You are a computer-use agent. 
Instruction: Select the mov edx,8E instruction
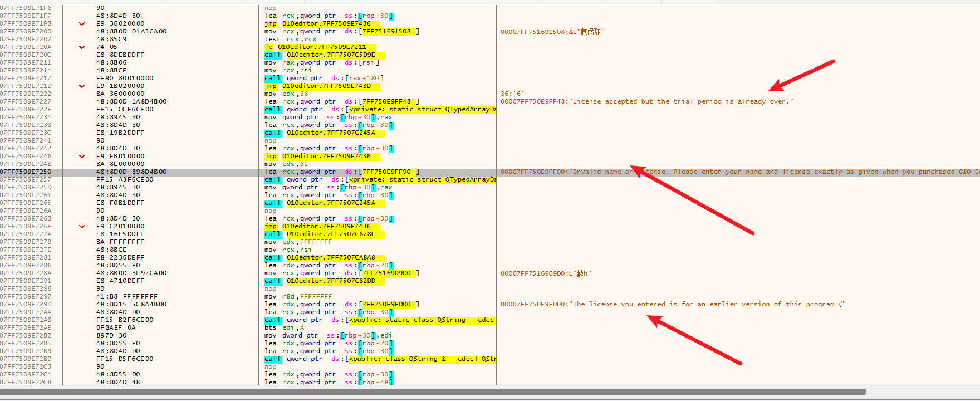click(x=286, y=164)
